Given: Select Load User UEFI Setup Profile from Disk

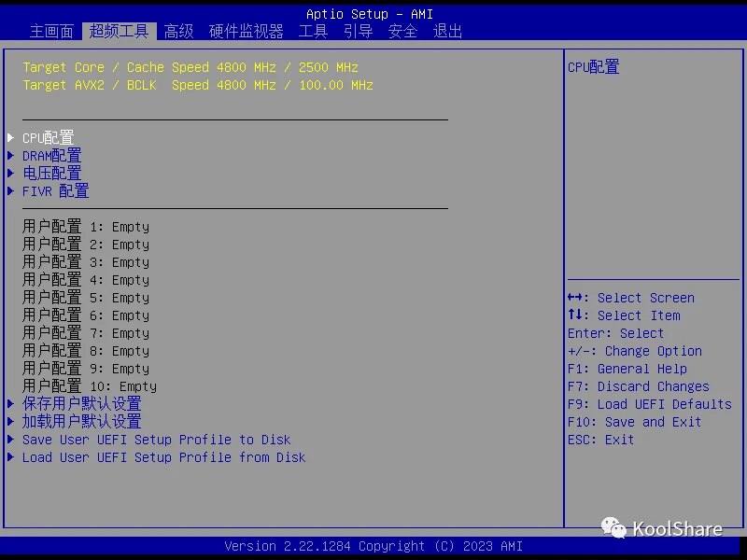Looking at the screenshot, I should tap(164, 457).
